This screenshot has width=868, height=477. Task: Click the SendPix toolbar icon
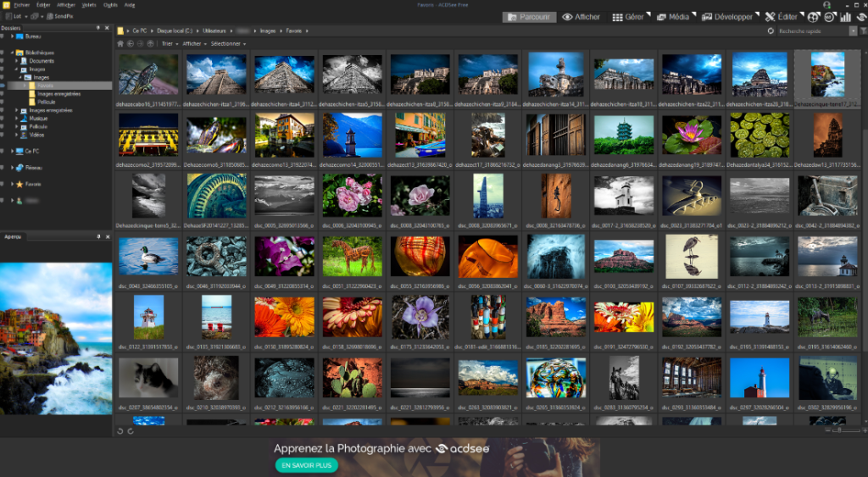tap(59, 17)
